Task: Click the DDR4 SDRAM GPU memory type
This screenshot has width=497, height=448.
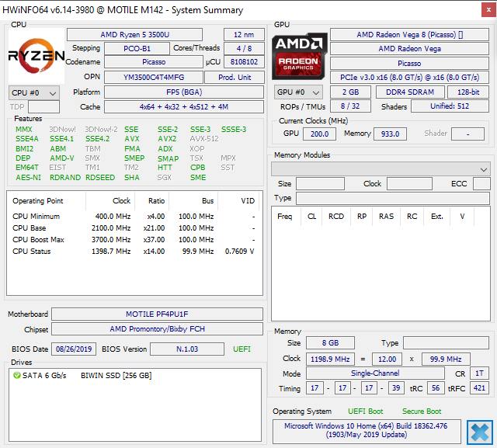Action: point(410,92)
